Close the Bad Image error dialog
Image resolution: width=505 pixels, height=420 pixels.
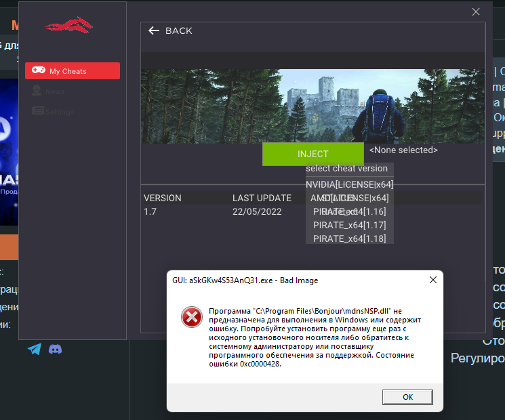coord(433,280)
